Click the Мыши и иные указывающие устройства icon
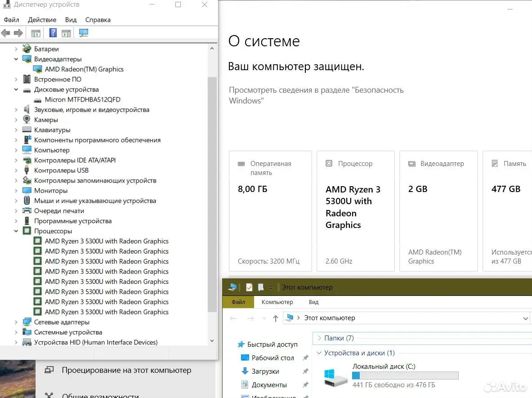 click(x=27, y=201)
